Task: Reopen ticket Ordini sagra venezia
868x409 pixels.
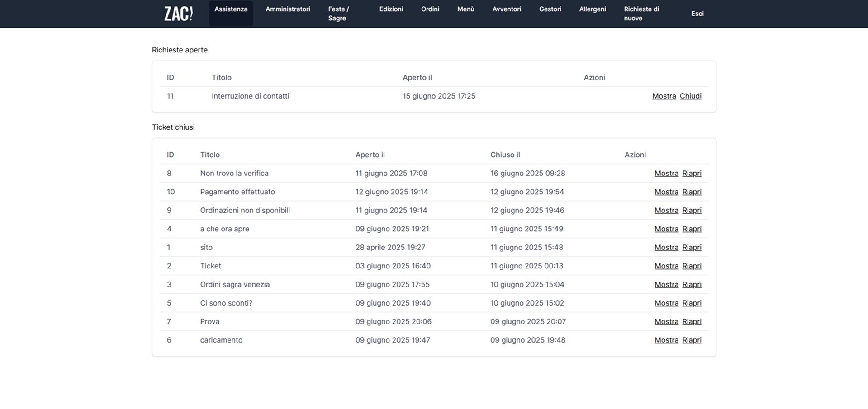Action: [x=692, y=284]
